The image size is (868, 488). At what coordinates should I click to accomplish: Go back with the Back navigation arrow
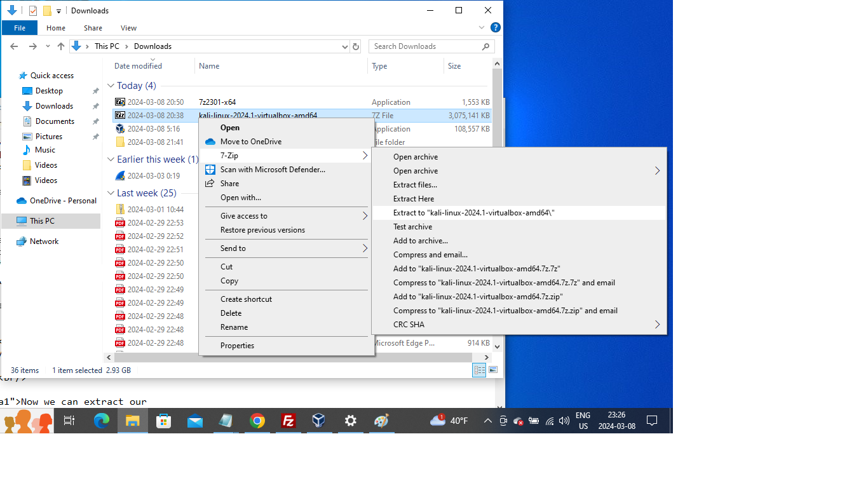pyautogui.click(x=14, y=46)
